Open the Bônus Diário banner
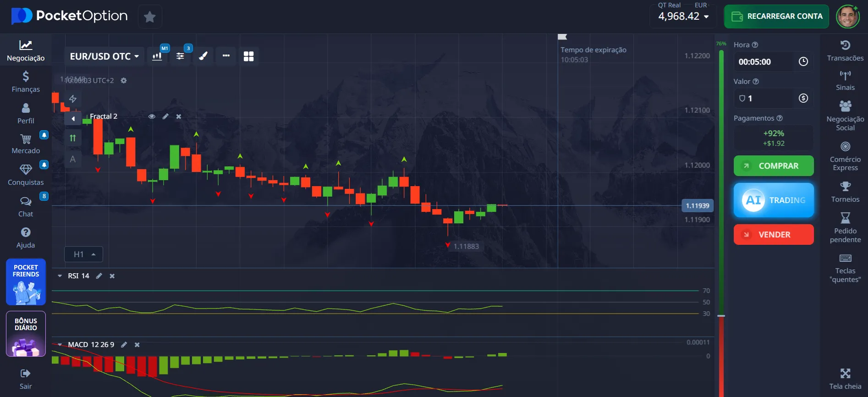 point(26,334)
